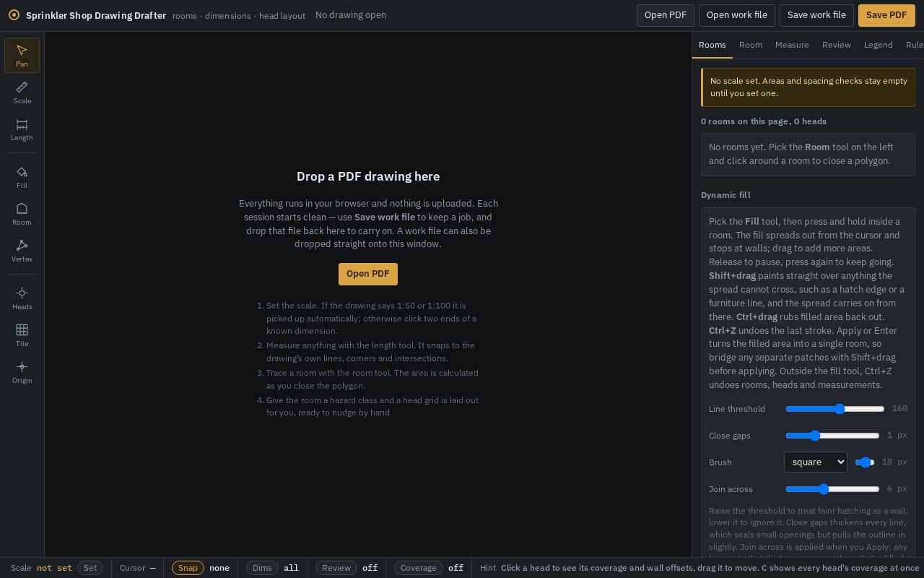Switch to the Rooms tab
This screenshot has height=578, width=924.
tap(712, 45)
